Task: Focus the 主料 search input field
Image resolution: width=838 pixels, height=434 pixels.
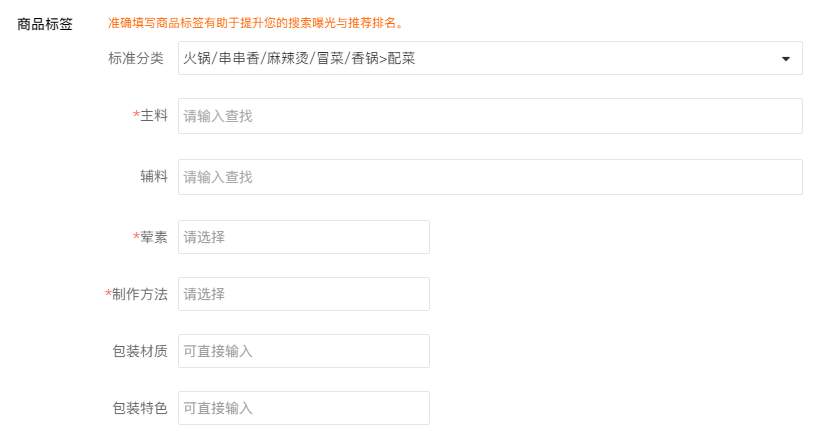Action: click(x=490, y=116)
